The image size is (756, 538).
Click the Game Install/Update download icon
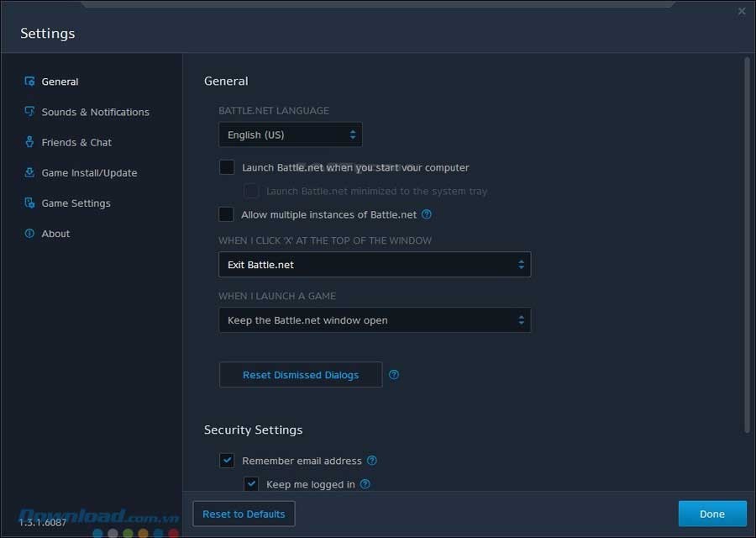tap(29, 172)
